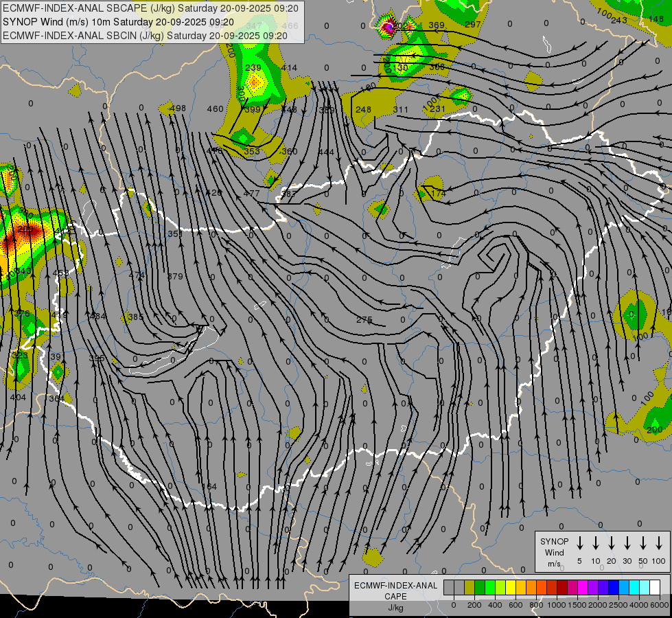
Task: Click the 50 m/s wind arrow in legend
Action: point(643,543)
